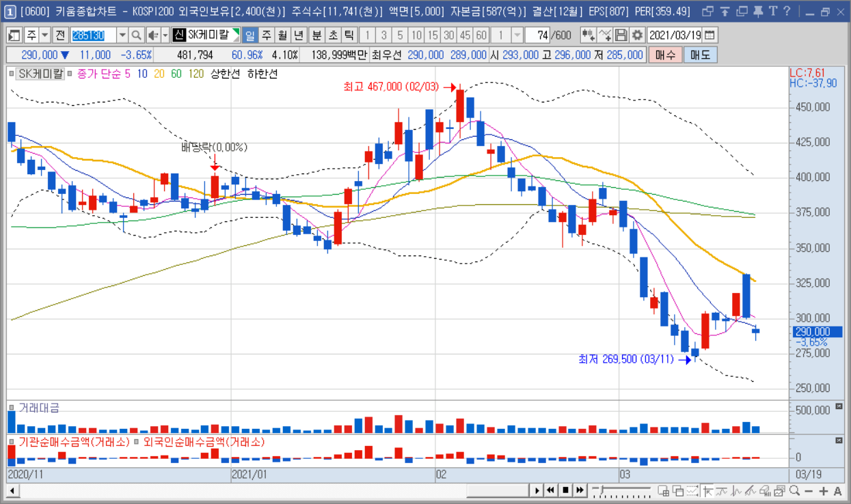Click the 매수 buy button

664,55
